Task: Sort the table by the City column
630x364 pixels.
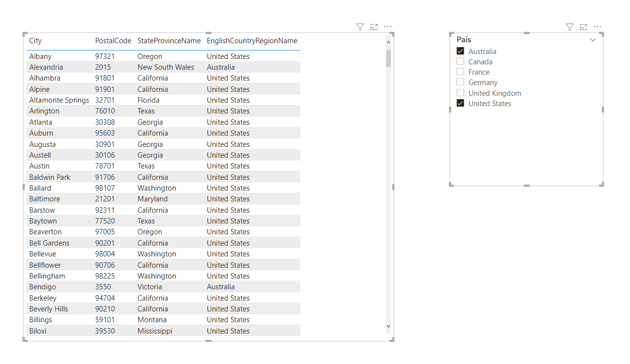Action: pyautogui.click(x=35, y=41)
